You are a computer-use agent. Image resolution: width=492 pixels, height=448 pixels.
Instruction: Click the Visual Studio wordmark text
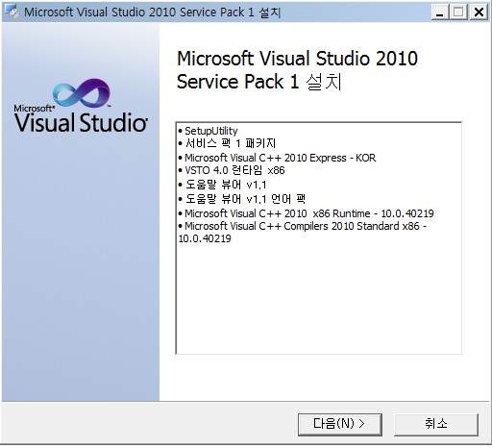[81, 122]
